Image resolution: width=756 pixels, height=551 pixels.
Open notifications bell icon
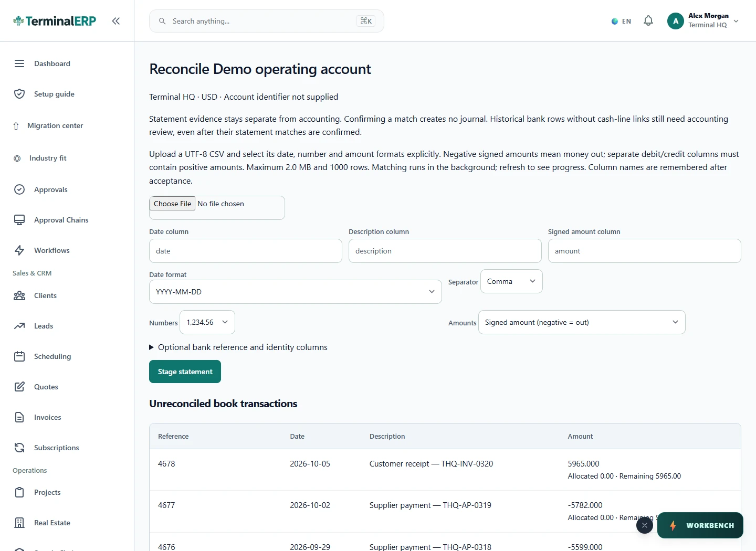pyautogui.click(x=648, y=21)
